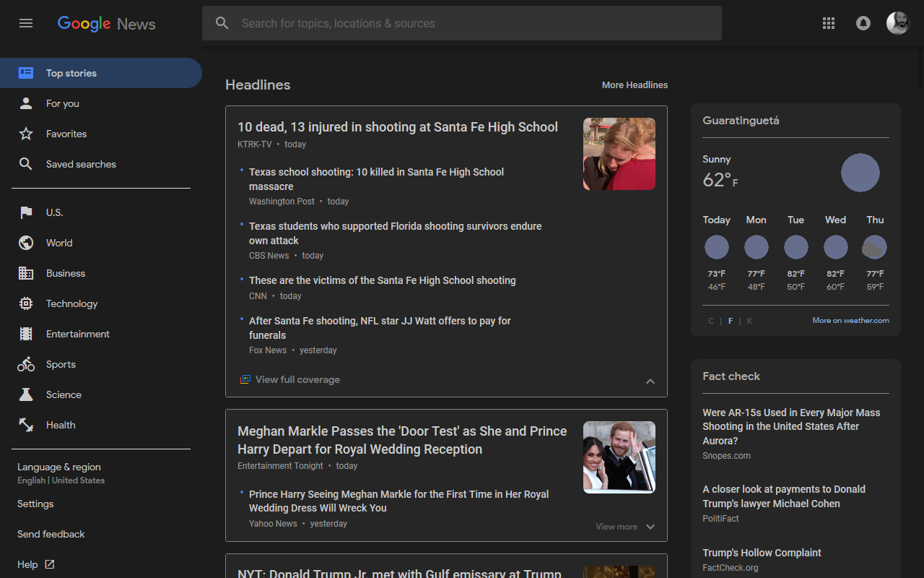Open the hamburger navigation menu
Screen dimensions: 924x578
click(x=26, y=23)
